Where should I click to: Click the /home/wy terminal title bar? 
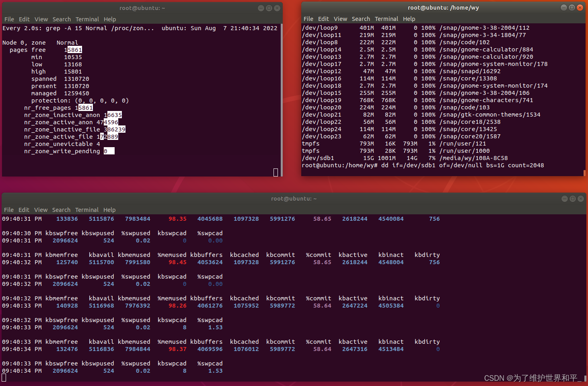(443, 8)
